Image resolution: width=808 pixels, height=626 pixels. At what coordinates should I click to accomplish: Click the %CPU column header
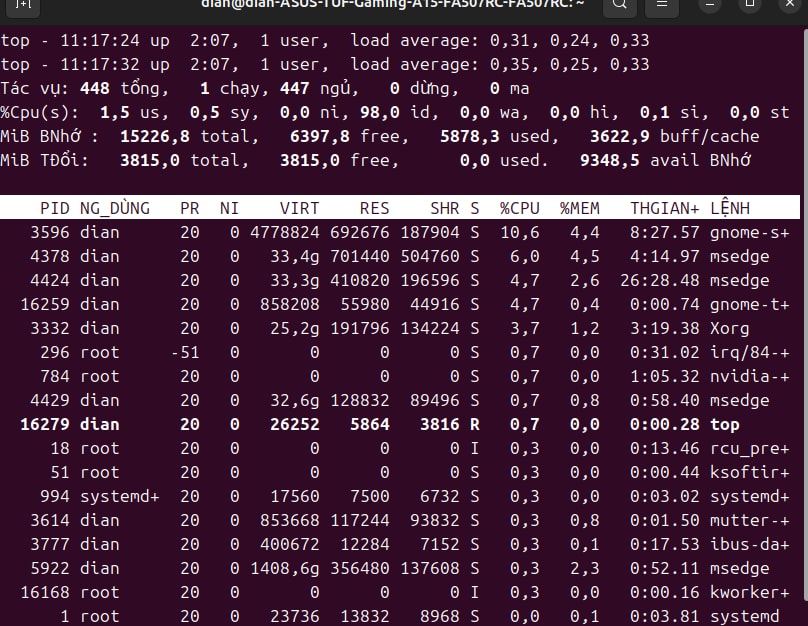point(519,208)
